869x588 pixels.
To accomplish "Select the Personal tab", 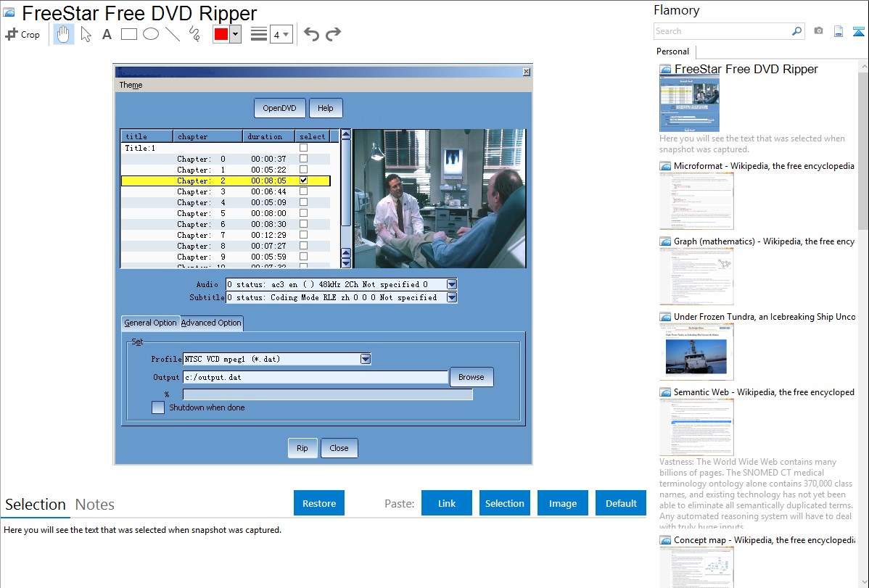I will [x=673, y=51].
